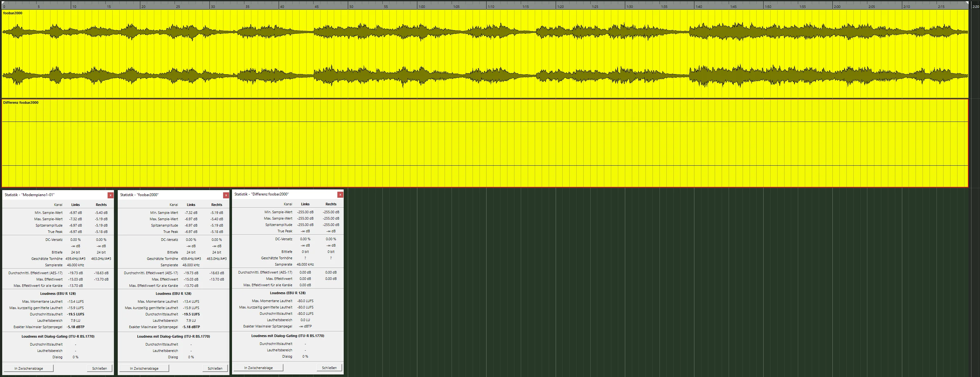Screen dimensions: 980x377
Task: Click "Loudness (EBU R 128)" heading in Modernpiano1-01 window
Action: pos(58,293)
